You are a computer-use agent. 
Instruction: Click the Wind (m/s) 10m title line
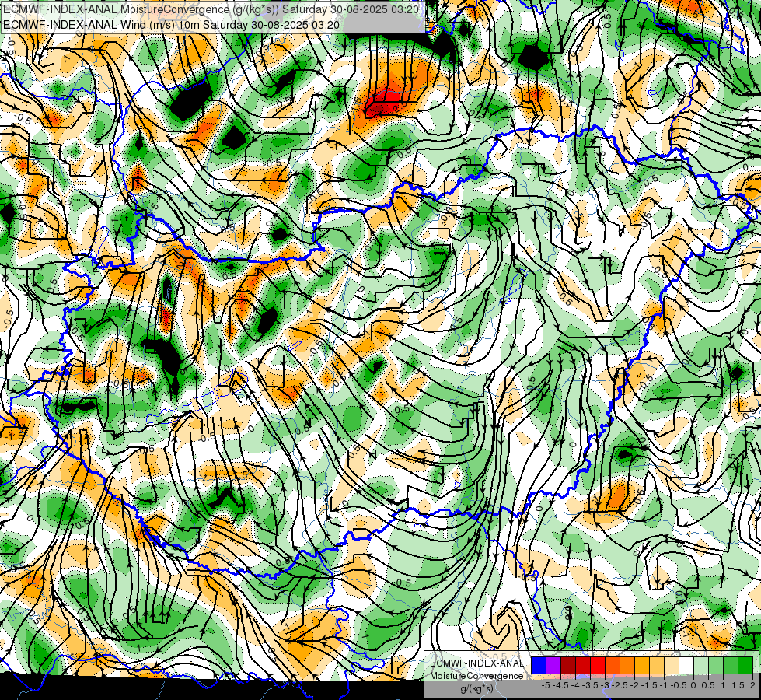pyautogui.click(x=171, y=25)
